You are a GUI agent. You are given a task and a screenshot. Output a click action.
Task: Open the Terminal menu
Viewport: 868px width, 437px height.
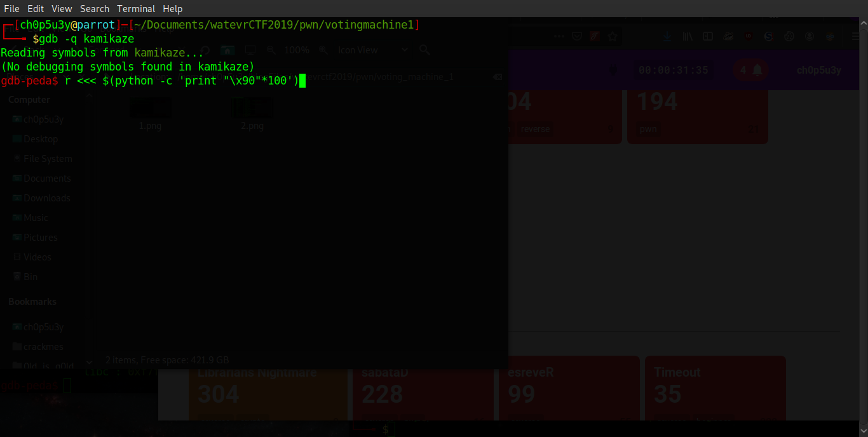pyautogui.click(x=137, y=9)
